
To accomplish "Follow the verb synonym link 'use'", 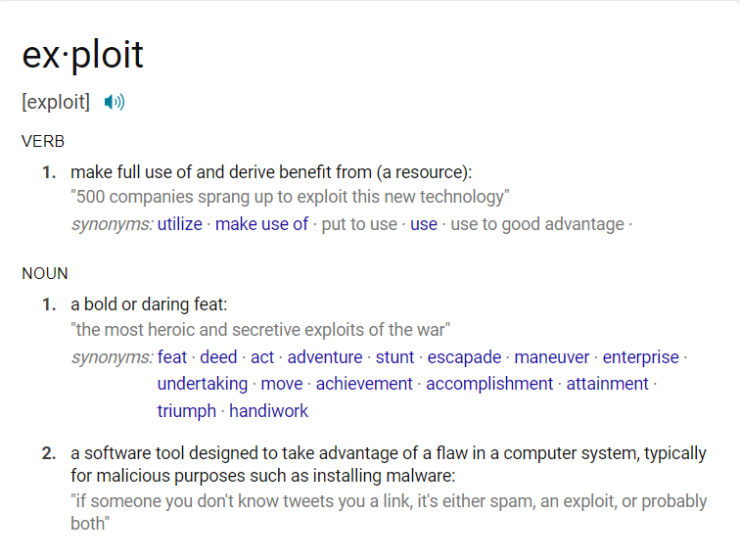I will 424,224.
